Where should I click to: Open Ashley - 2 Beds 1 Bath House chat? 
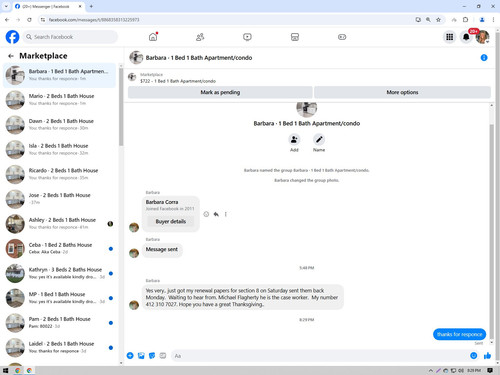click(x=59, y=223)
